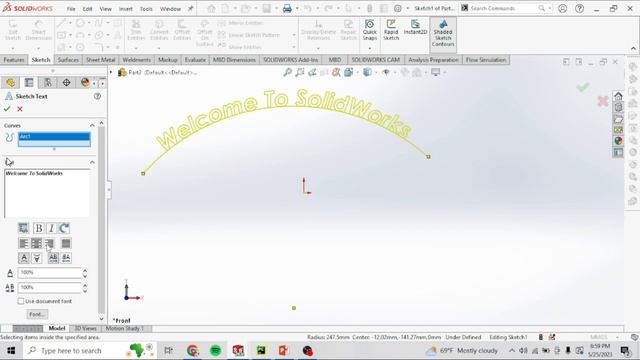Click into Welcome To SolidWorks text box
This screenshot has width=640, height=360.
coord(47,193)
